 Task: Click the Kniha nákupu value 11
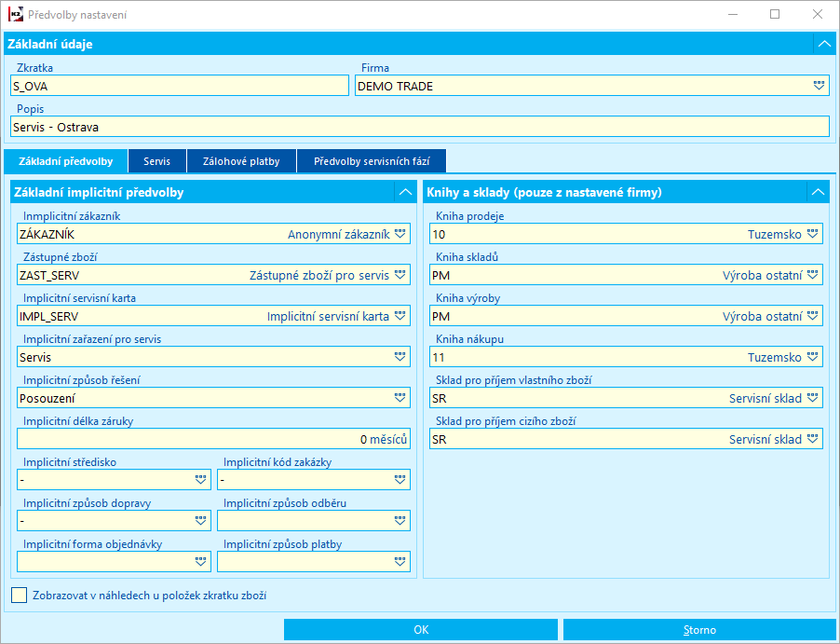coord(439,358)
